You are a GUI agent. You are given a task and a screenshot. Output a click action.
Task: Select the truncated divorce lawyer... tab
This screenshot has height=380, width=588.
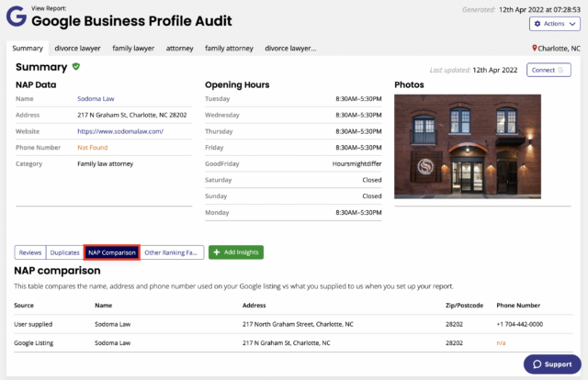pos(290,48)
